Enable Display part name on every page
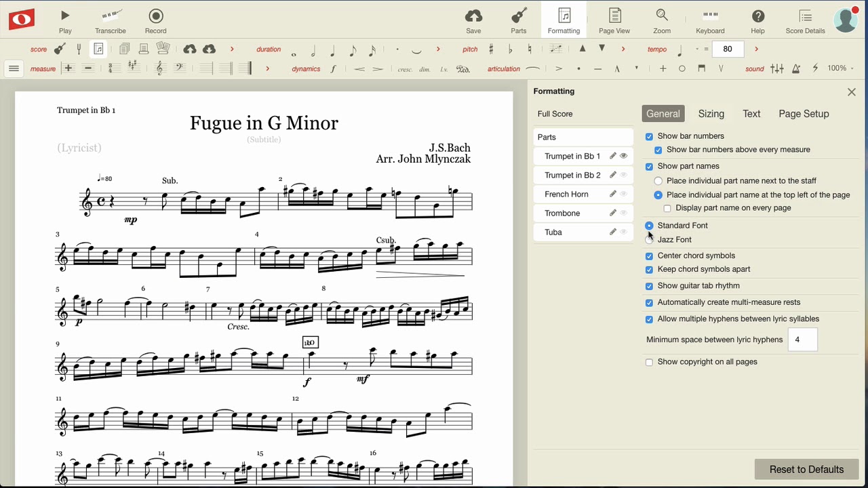This screenshot has width=868, height=488. [x=667, y=208]
